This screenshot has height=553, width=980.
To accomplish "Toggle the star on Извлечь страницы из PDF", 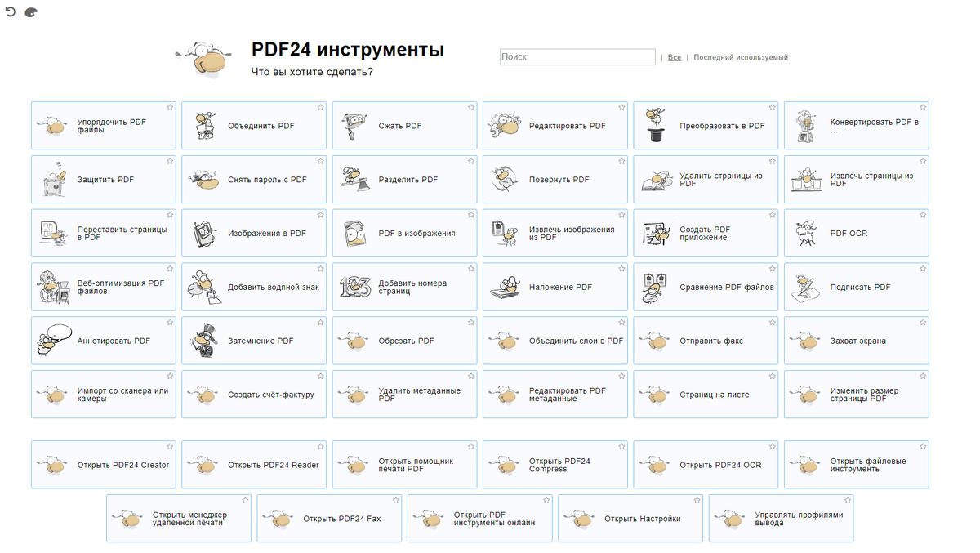I will tap(923, 161).
